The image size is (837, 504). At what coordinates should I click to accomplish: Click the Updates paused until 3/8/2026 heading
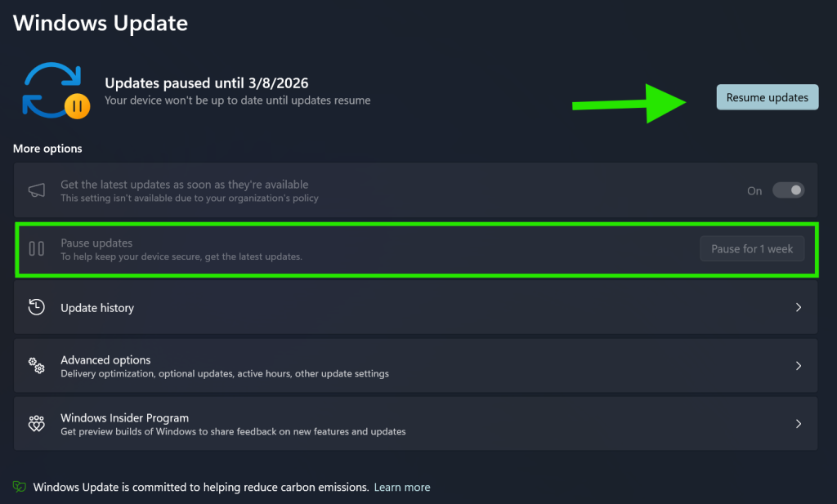point(206,83)
